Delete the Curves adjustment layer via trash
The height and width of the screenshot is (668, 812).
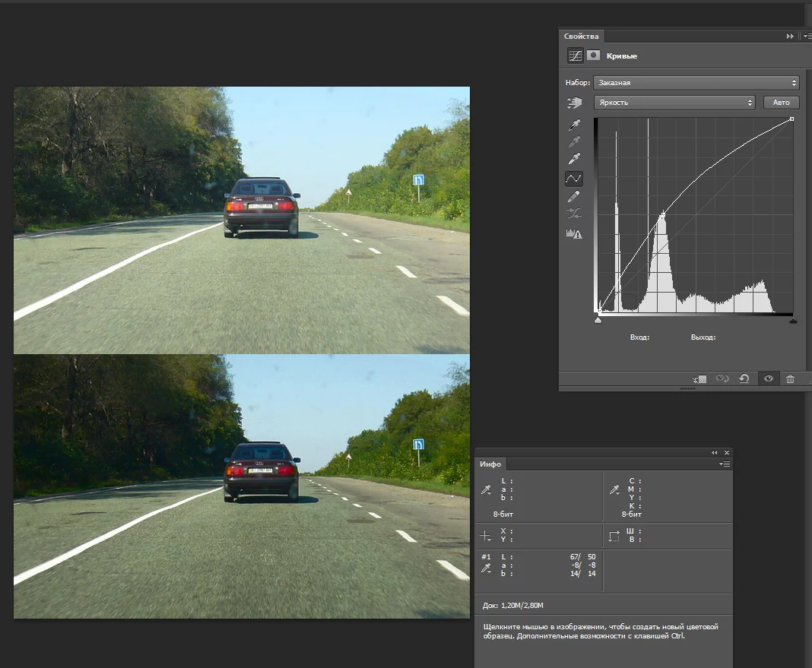791,378
